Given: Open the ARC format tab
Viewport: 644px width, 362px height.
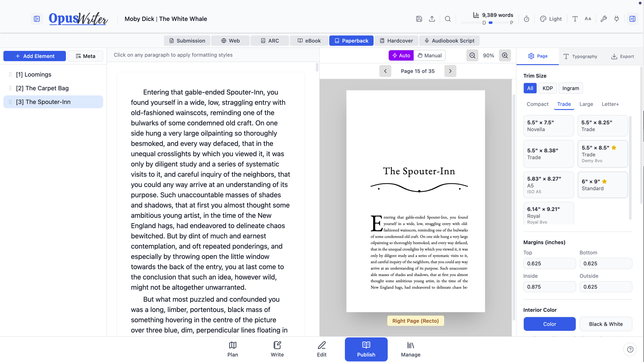Looking at the screenshot, I should point(270,41).
